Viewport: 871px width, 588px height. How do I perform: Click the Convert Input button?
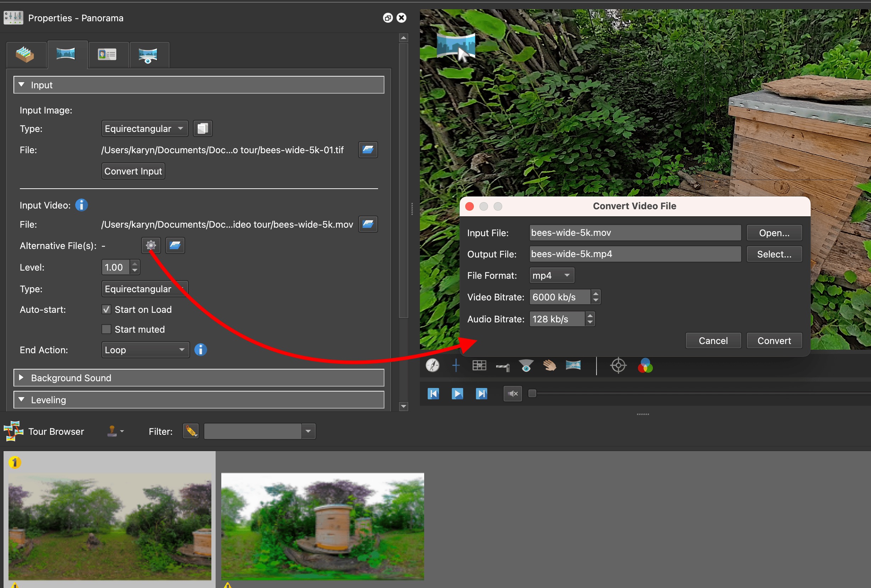[x=133, y=171]
